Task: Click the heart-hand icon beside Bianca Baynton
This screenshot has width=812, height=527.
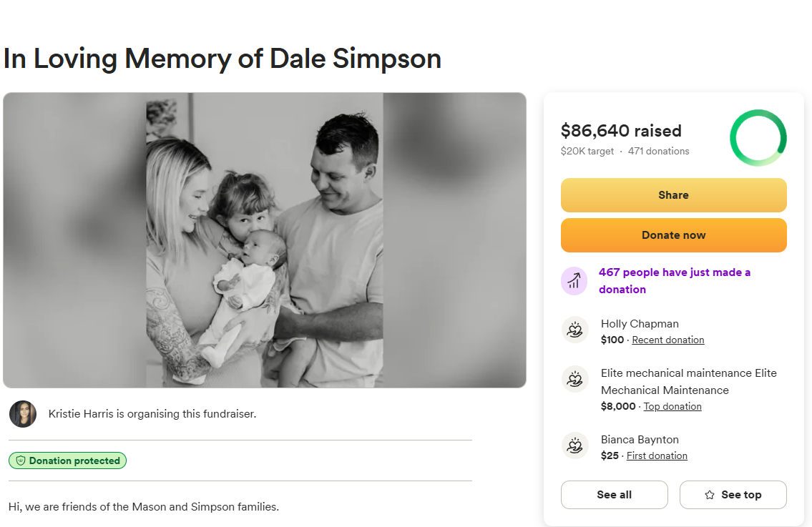Action: [x=574, y=446]
